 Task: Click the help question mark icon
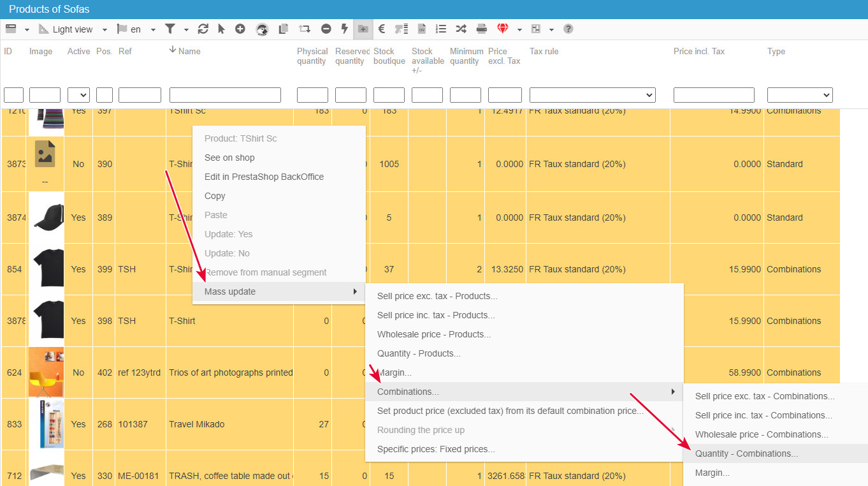click(x=568, y=29)
